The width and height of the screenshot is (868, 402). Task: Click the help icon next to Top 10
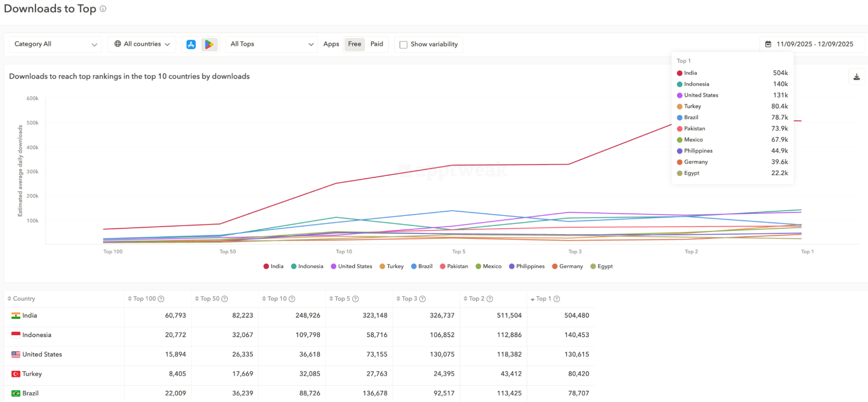coord(292,299)
